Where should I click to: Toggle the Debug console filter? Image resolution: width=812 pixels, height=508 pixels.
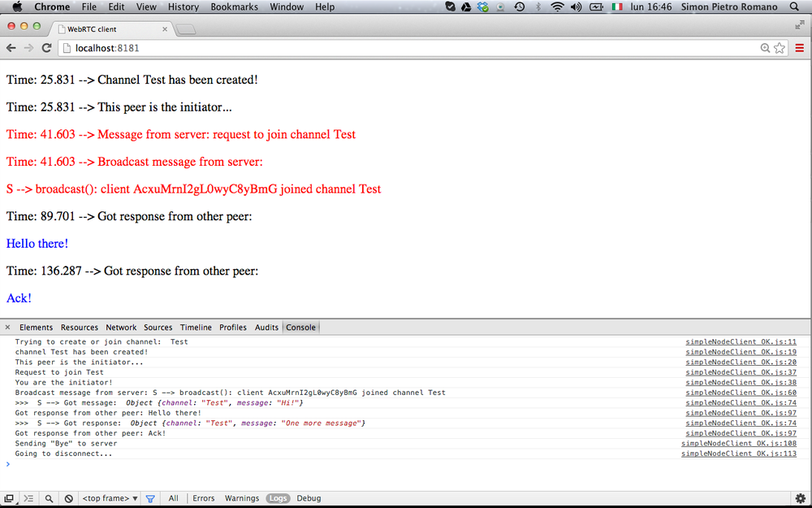pyautogui.click(x=309, y=498)
